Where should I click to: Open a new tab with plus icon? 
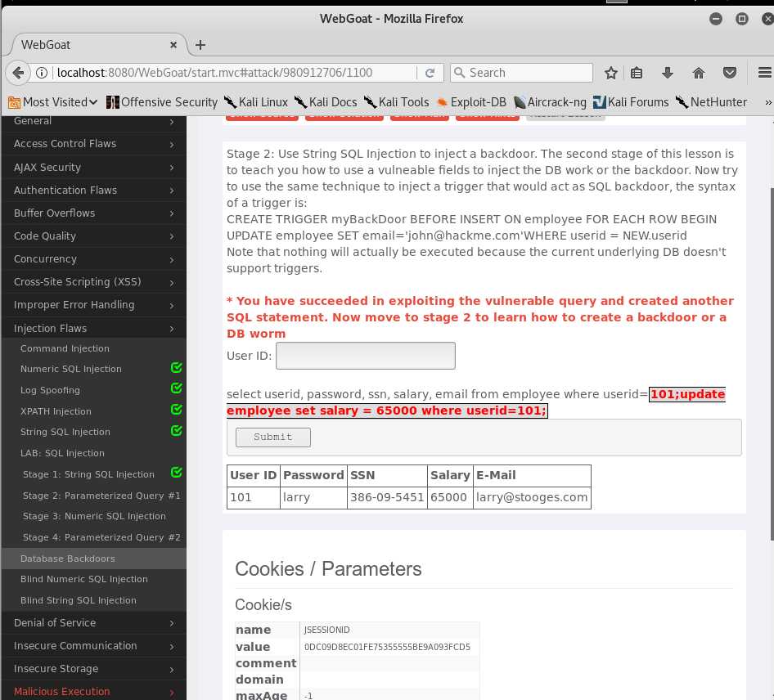point(200,45)
